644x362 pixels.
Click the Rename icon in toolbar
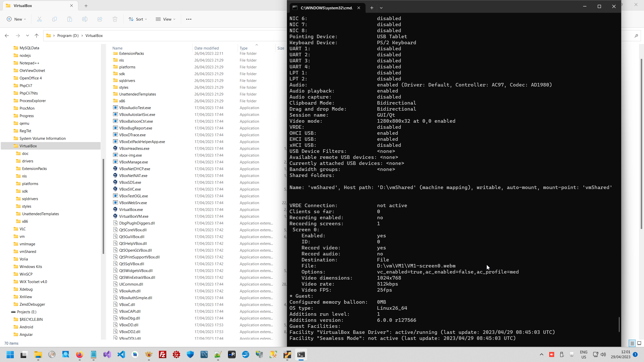tap(85, 19)
